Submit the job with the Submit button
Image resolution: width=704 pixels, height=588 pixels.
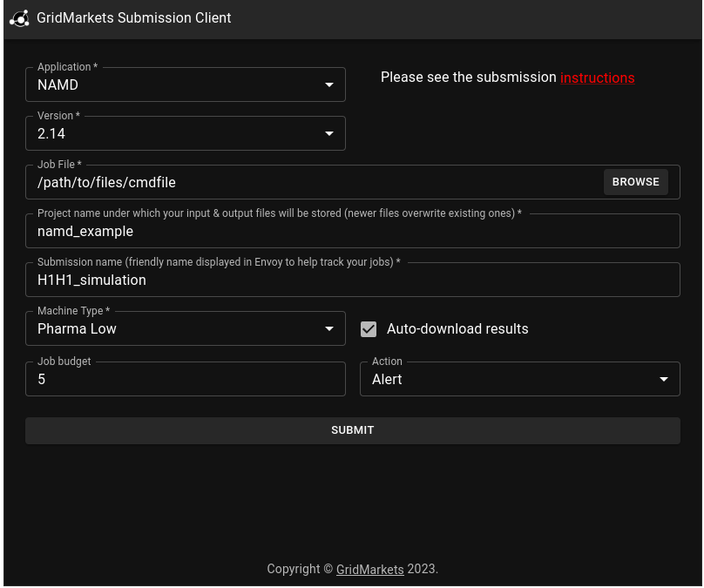click(353, 430)
